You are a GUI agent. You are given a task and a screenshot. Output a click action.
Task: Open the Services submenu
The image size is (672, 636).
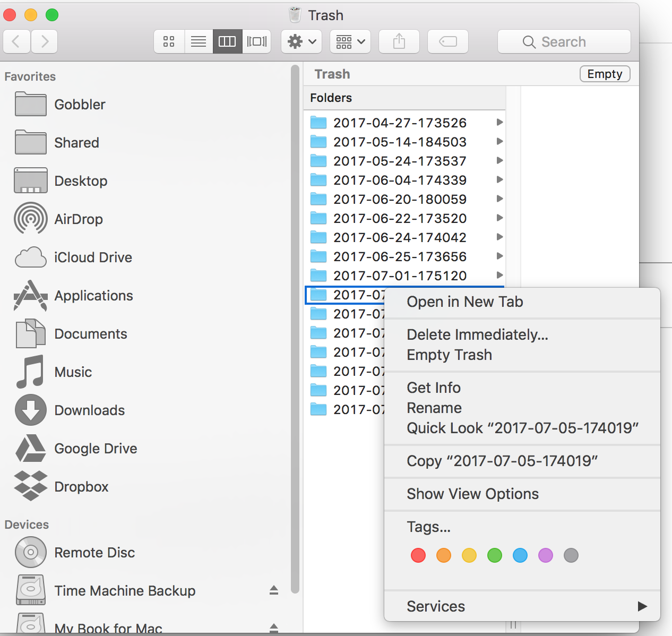(x=522, y=606)
